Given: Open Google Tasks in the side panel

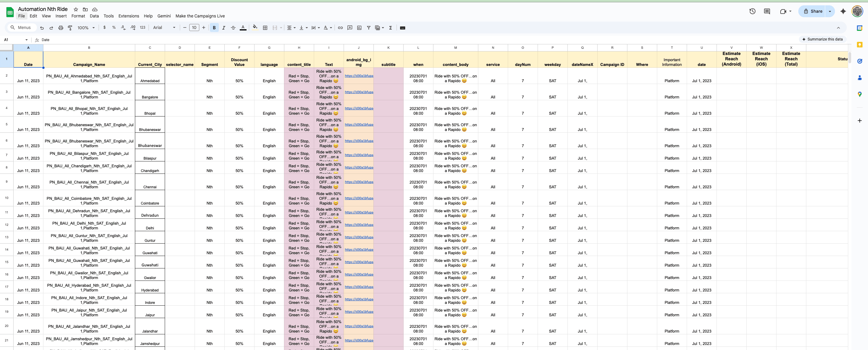Looking at the screenshot, I should click(859, 61).
